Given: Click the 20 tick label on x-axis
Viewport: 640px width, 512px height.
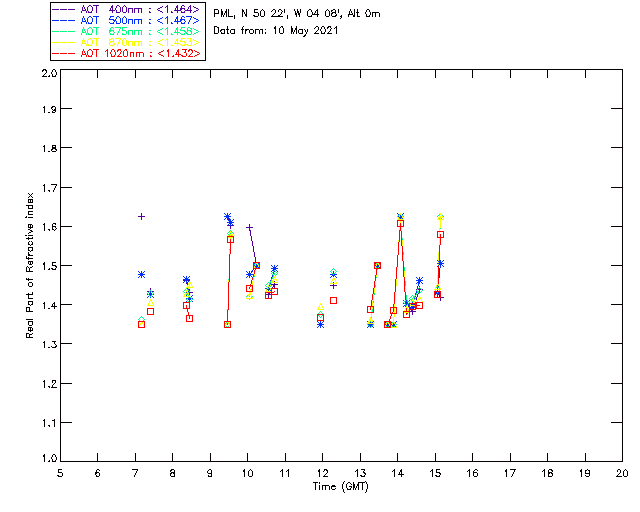Looking at the screenshot, I should click(x=622, y=473).
